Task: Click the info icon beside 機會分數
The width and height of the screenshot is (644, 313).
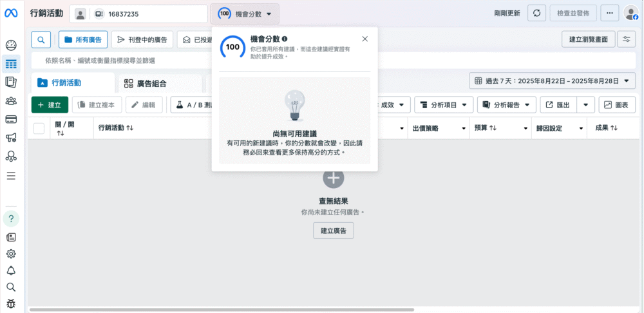Action: coord(285,39)
